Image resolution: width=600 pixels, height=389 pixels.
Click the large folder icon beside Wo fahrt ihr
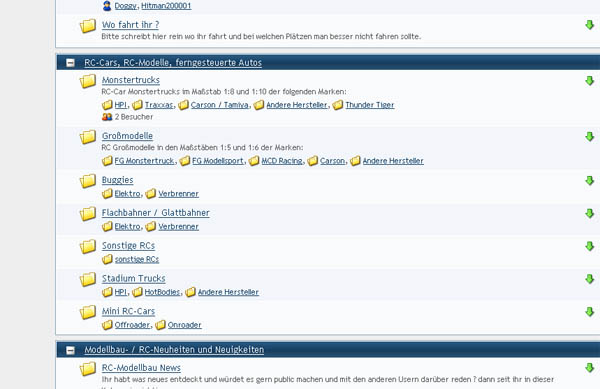88,26
